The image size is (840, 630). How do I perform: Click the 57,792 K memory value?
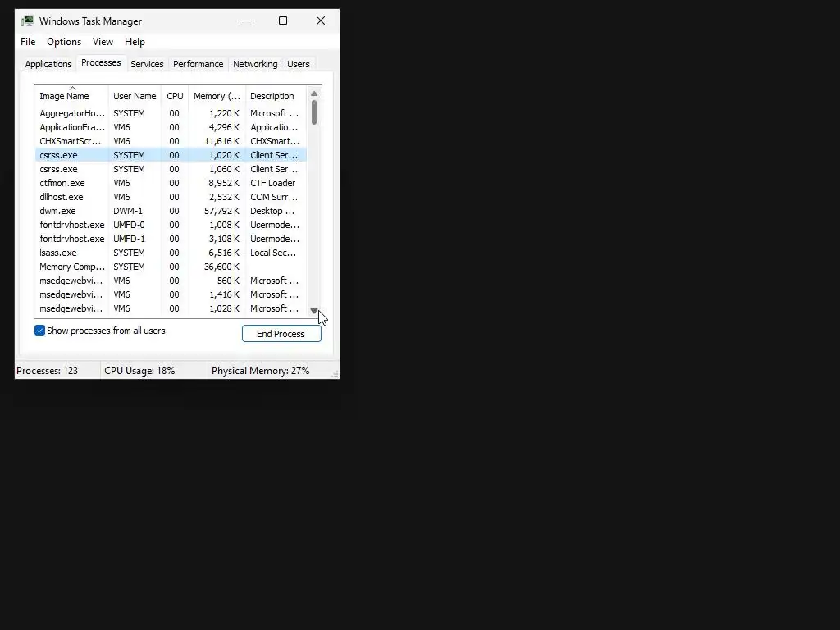click(221, 211)
